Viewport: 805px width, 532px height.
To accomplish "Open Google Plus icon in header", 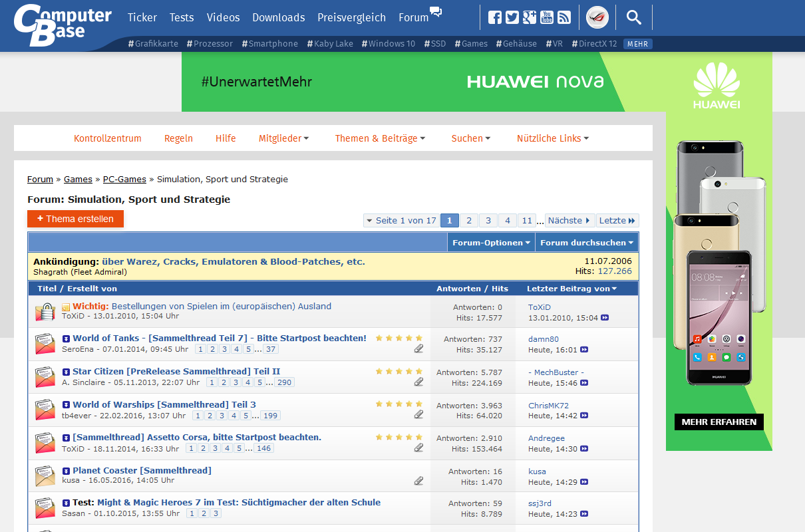I will coord(530,17).
